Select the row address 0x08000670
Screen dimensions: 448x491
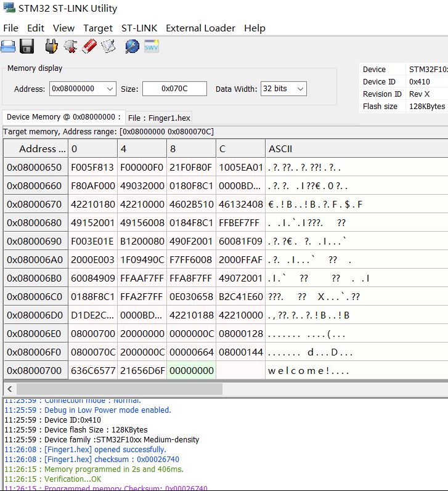click(x=36, y=204)
